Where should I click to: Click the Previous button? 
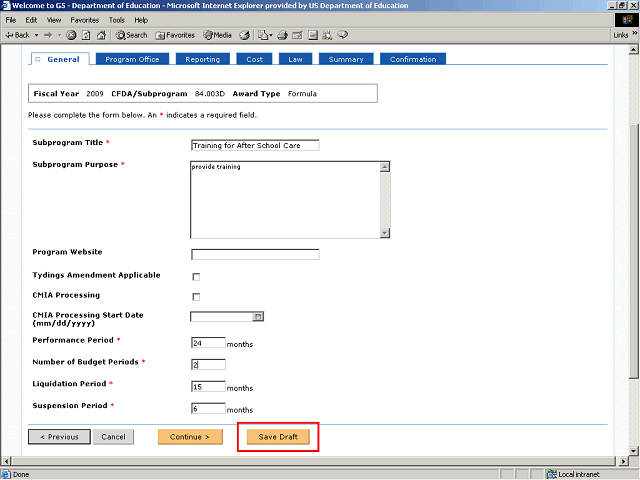click(x=59, y=437)
